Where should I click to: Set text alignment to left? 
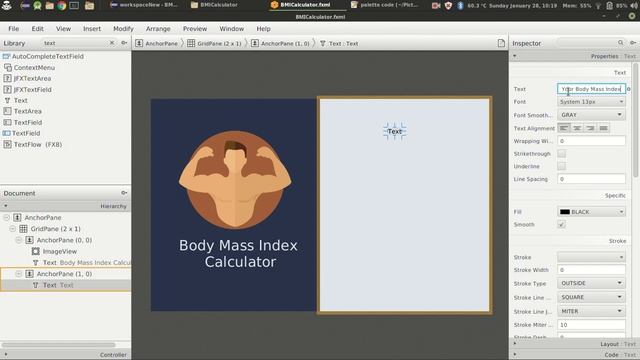pos(564,128)
